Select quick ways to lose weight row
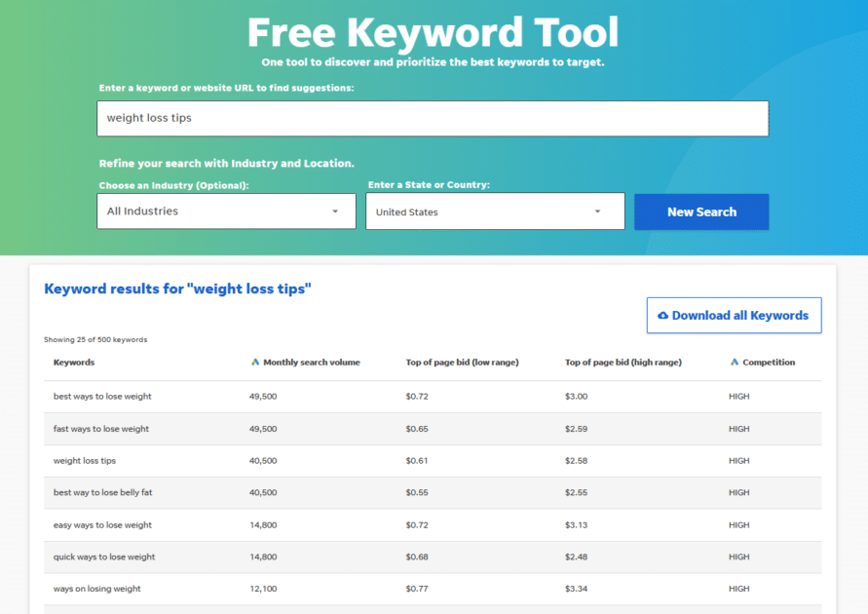This screenshot has height=614, width=868. pyautogui.click(x=433, y=556)
